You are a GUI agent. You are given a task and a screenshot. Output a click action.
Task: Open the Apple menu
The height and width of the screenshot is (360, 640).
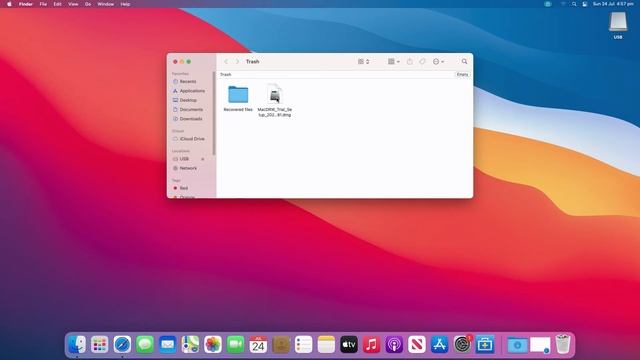[x=9, y=4]
